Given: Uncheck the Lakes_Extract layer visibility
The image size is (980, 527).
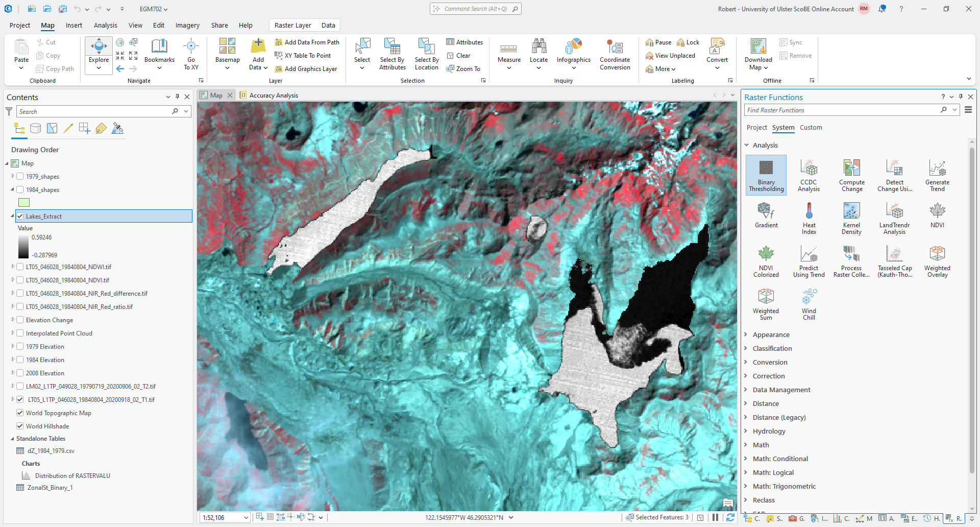Looking at the screenshot, I should (x=20, y=216).
